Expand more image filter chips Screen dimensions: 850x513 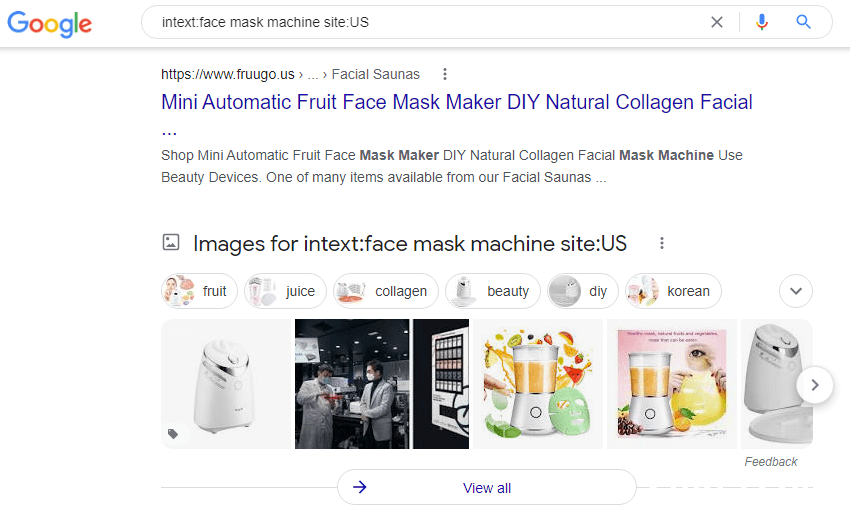click(x=796, y=291)
